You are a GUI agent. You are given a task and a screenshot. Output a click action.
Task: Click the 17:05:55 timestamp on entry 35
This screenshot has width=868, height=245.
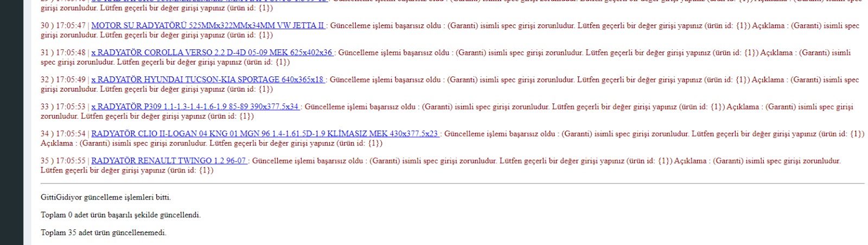click(x=71, y=161)
